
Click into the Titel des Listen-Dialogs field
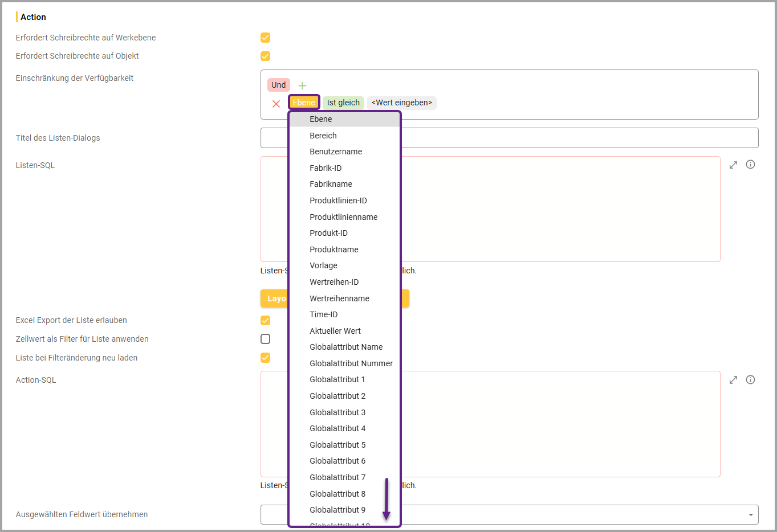tap(570, 138)
